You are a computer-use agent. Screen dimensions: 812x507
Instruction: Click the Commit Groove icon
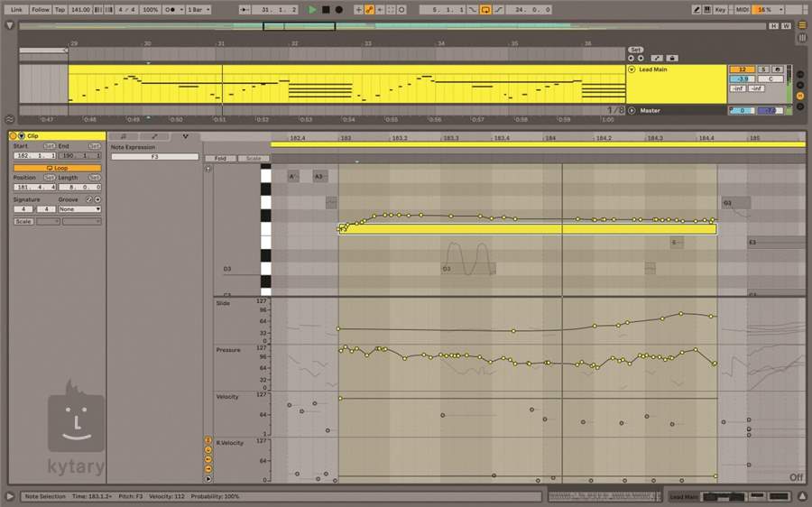point(97,199)
